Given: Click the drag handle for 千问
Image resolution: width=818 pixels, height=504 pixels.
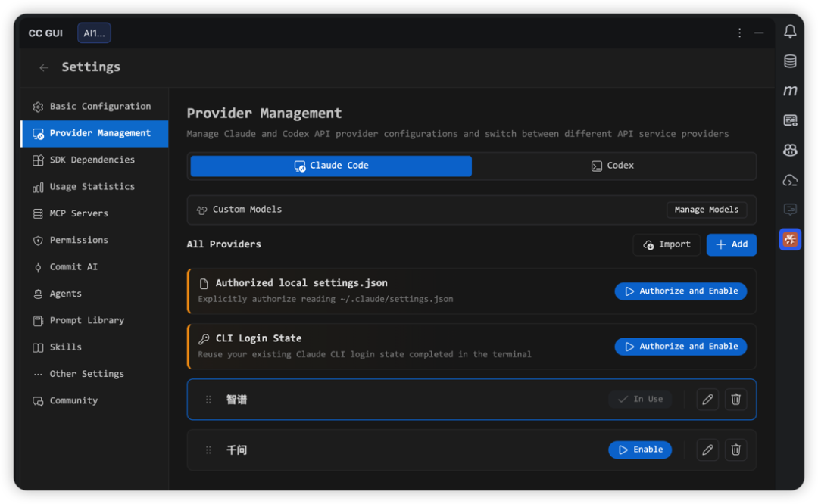Looking at the screenshot, I should pyautogui.click(x=208, y=450).
